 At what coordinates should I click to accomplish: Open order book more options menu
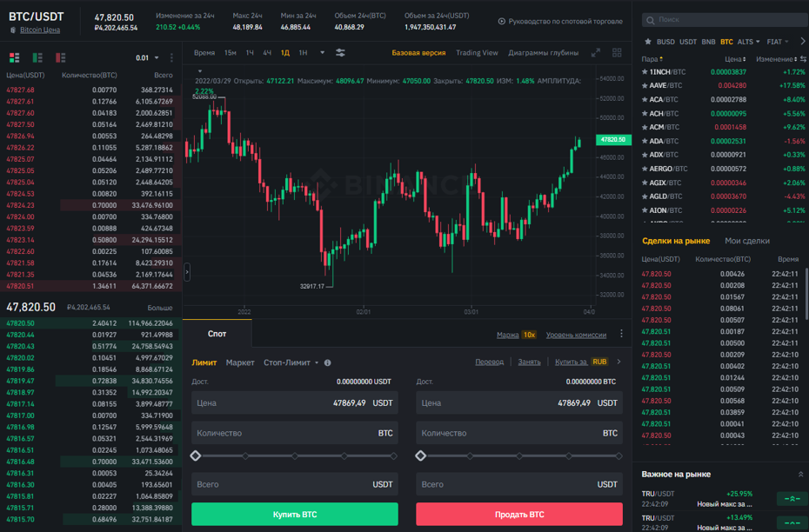[x=172, y=57]
